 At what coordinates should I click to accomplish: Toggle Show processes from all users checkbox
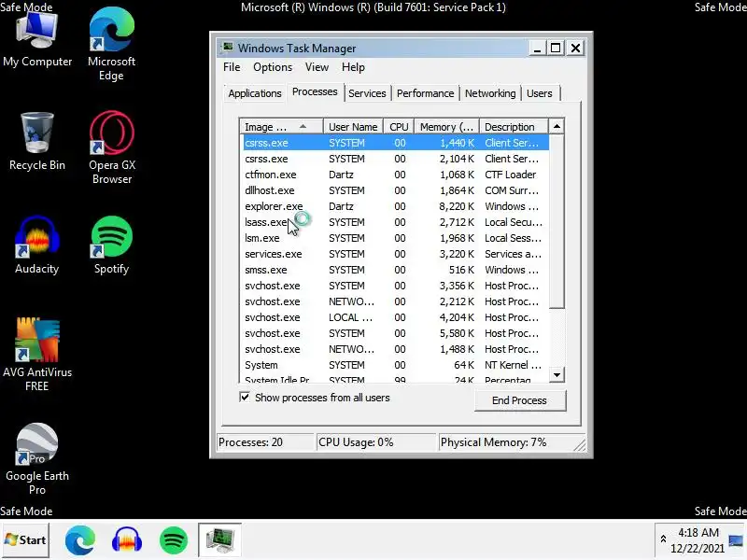click(x=245, y=397)
